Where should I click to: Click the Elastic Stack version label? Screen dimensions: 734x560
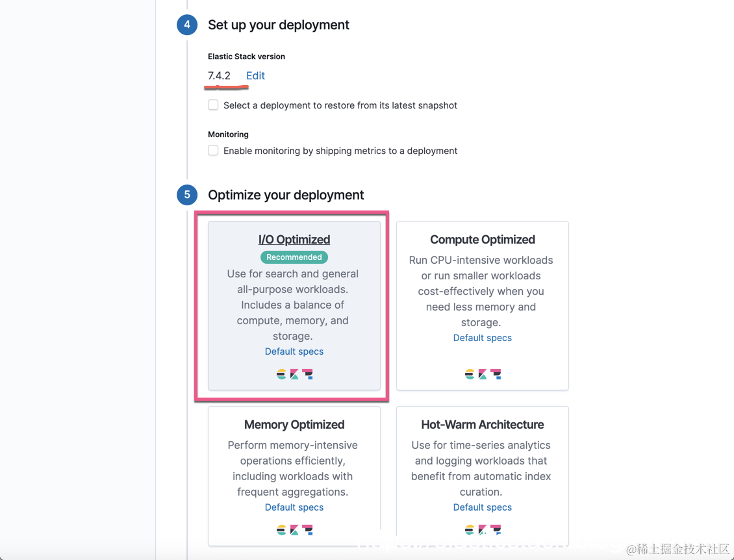(246, 56)
